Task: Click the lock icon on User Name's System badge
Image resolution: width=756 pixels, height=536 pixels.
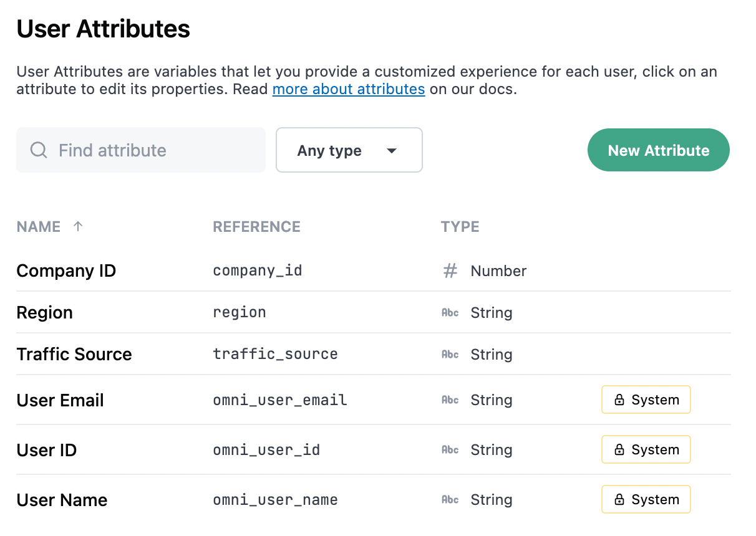Action: (x=619, y=499)
